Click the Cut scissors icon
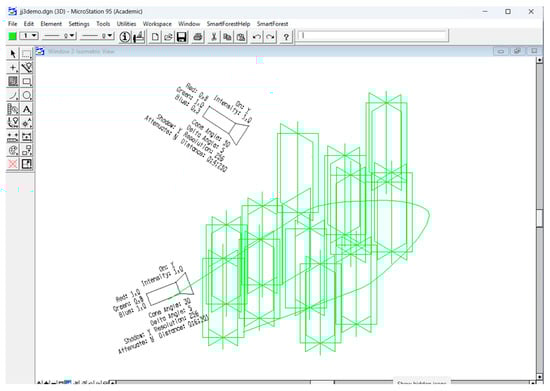The image size is (550, 391). [x=214, y=37]
